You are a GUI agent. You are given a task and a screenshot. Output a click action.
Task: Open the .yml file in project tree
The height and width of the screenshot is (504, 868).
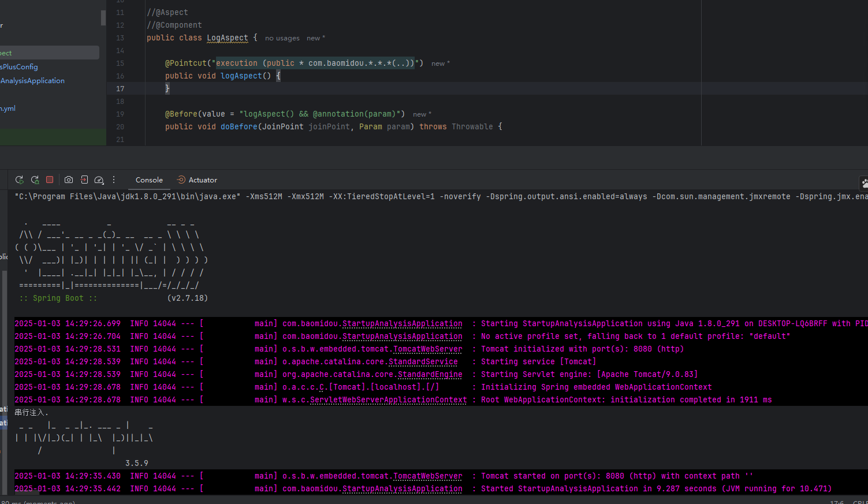(x=8, y=109)
